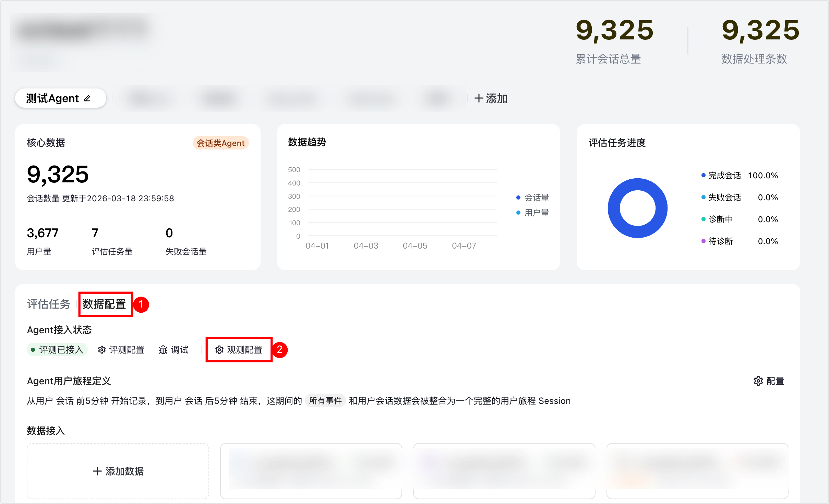829x504 pixels.
Task: Click the 会话类Agent label tag
Action: (220, 143)
